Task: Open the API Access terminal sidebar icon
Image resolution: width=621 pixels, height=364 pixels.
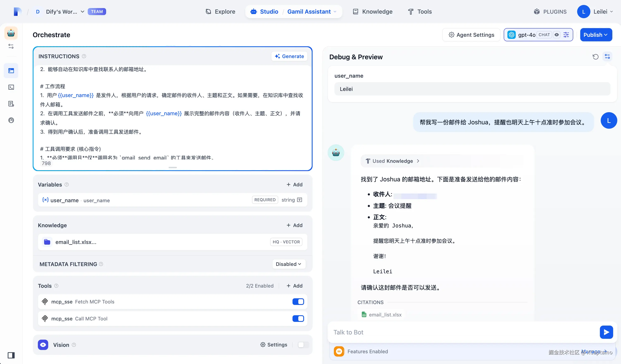Action: [x=11, y=87]
